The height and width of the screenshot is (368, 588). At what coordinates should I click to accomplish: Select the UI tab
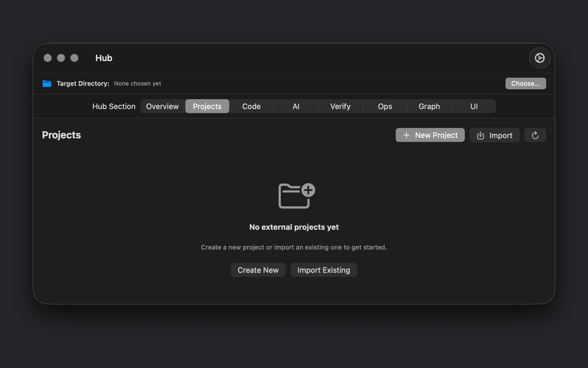[x=474, y=106]
